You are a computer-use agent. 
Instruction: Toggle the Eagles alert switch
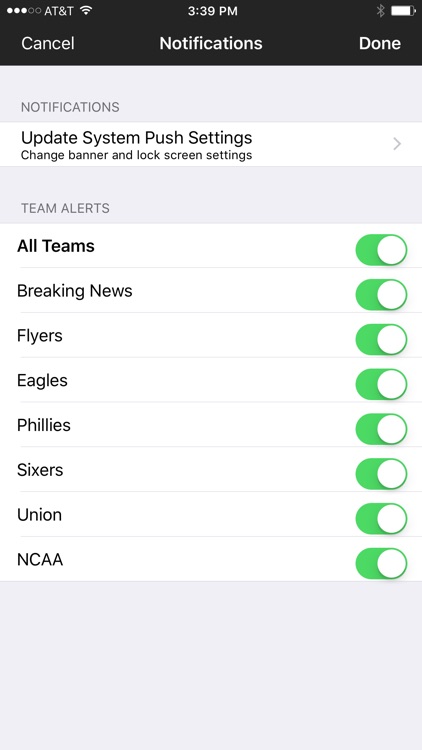coord(381,384)
